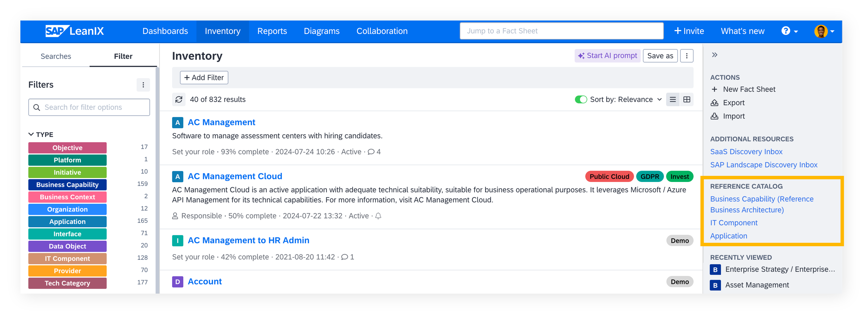Click the Export tray icon
This screenshot has width=868, height=319.
click(714, 103)
